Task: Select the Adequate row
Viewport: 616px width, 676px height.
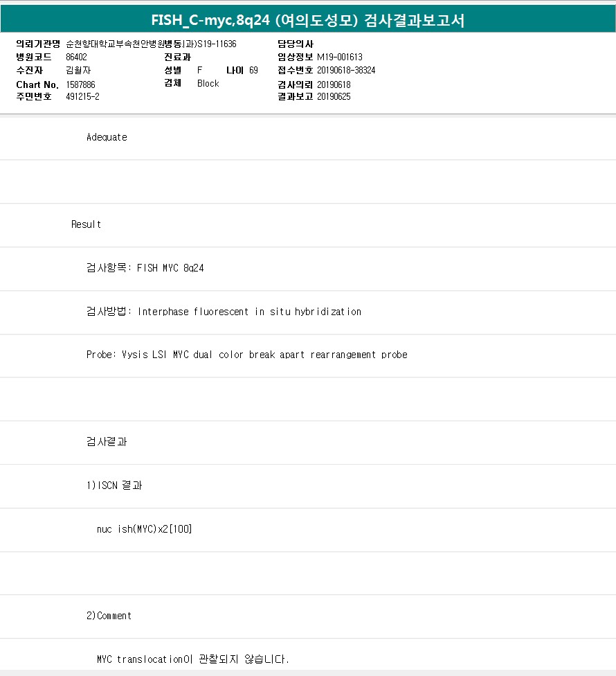Action: [x=308, y=138]
